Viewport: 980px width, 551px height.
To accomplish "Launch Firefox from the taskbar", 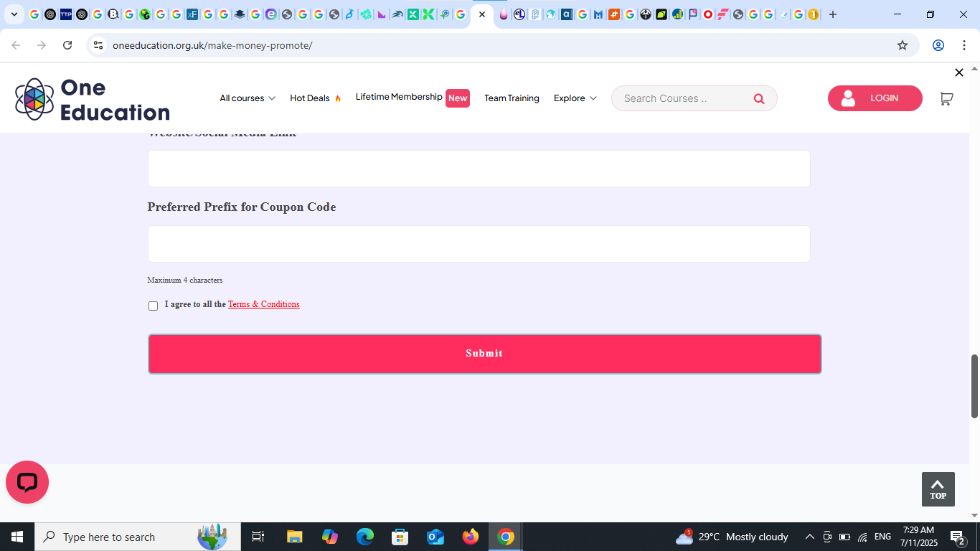I will (x=471, y=537).
